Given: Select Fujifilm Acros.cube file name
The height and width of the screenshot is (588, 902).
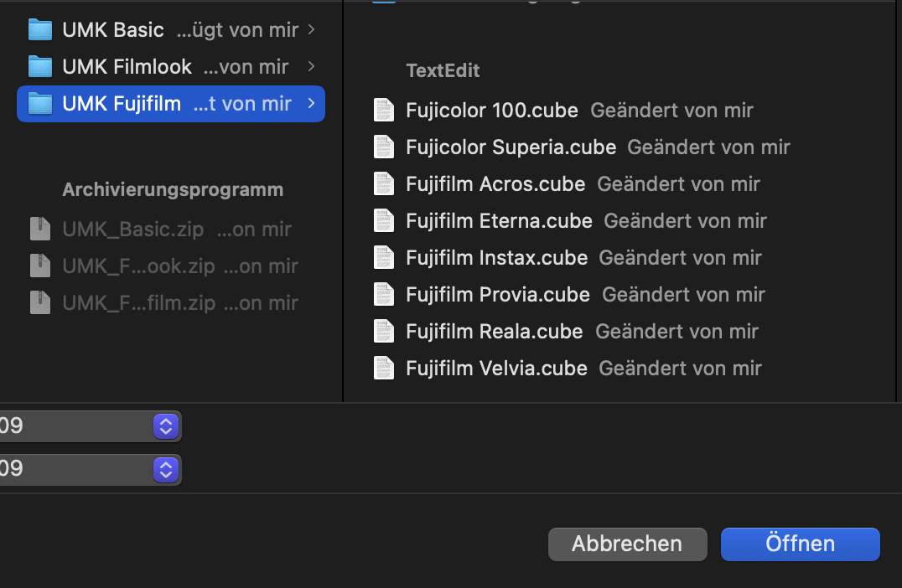Looking at the screenshot, I should click(495, 184).
